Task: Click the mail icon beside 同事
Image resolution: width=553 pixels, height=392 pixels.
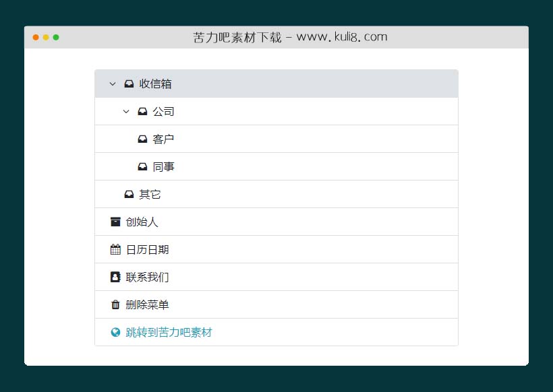Action: coord(142,166)
